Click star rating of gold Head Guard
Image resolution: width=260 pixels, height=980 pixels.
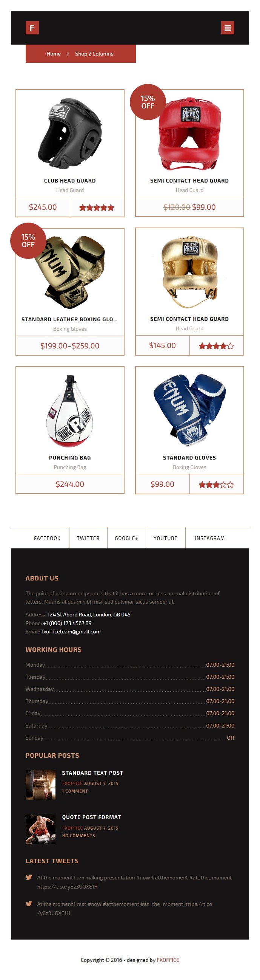[x=216, y=346]
